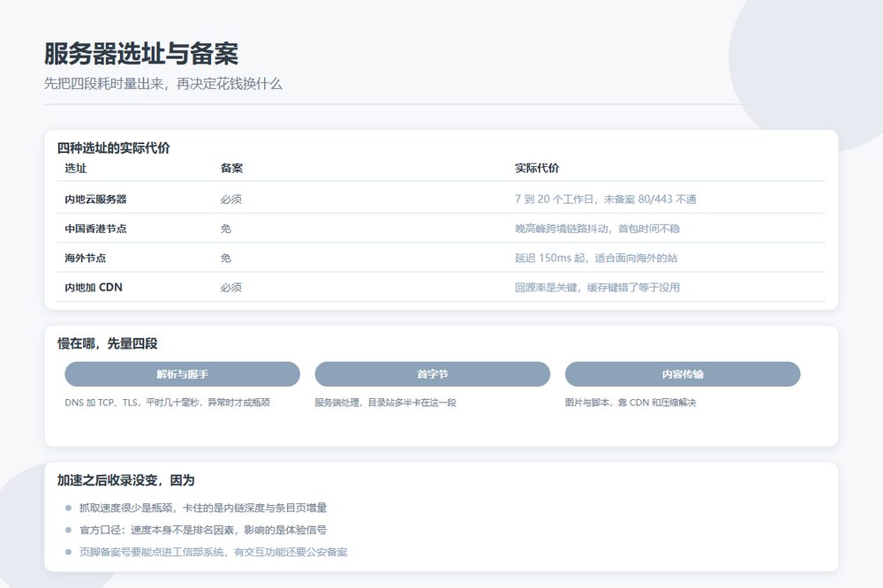Image resolution: width=883 pixels, height=588 pixels.
Task: Click the cell 晚高峰跨境链路抖动，首包时间不稳
Action: tap(597, 229)
